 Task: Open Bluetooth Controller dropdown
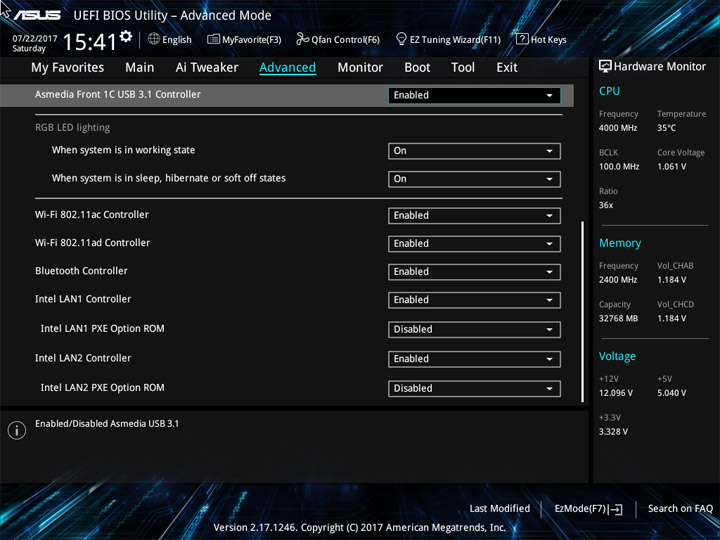pyautogui.click(x=474, y=272)
